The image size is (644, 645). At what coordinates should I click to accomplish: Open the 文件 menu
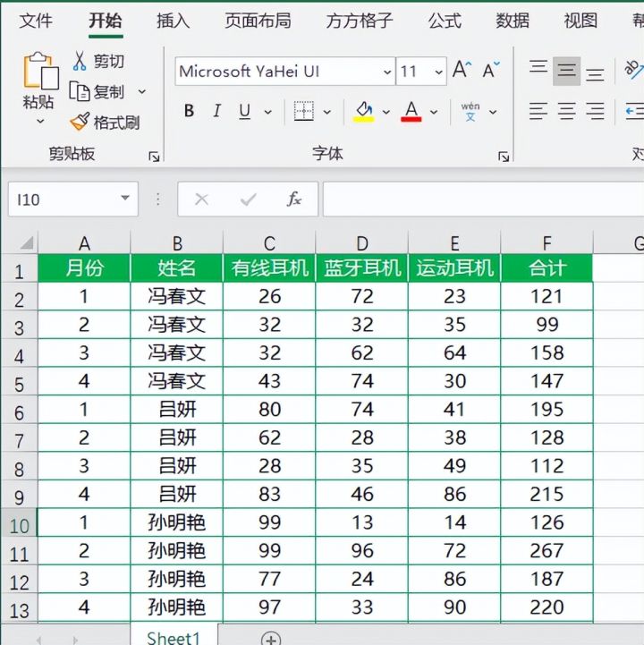(36, 21)
